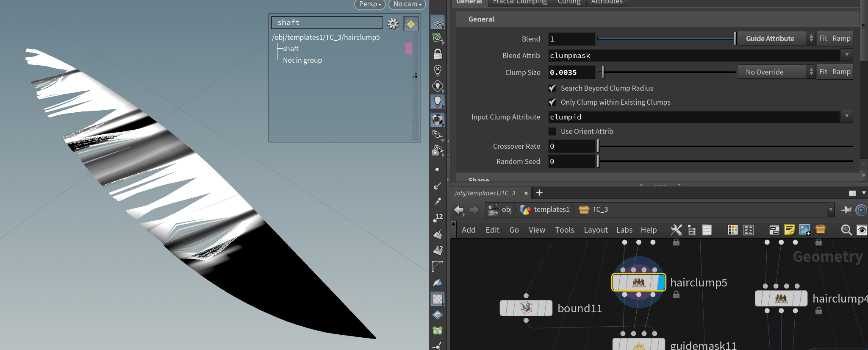Click the back arrow in network navigation
868x350 pixels.
coord(459,210)
